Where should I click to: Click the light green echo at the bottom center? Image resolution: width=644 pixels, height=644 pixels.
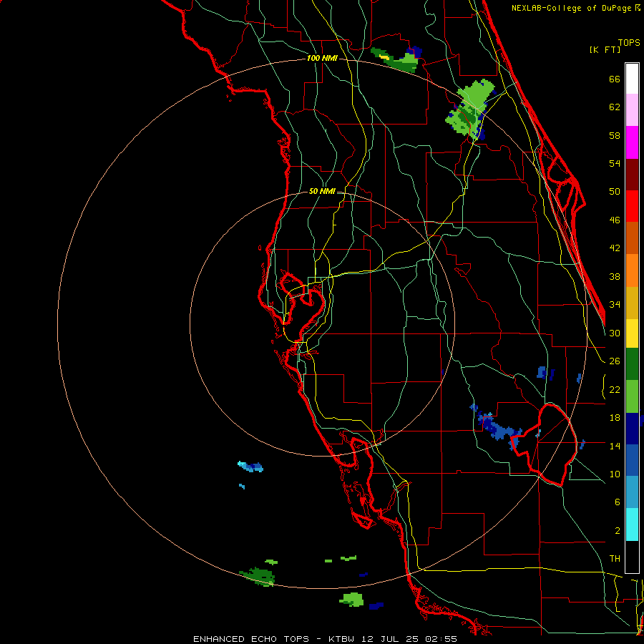pyautogui.click(x=351, y=599)
